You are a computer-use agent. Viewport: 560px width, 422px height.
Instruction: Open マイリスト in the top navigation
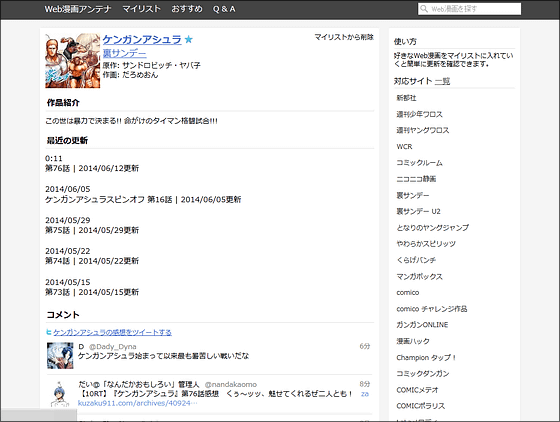141,9
